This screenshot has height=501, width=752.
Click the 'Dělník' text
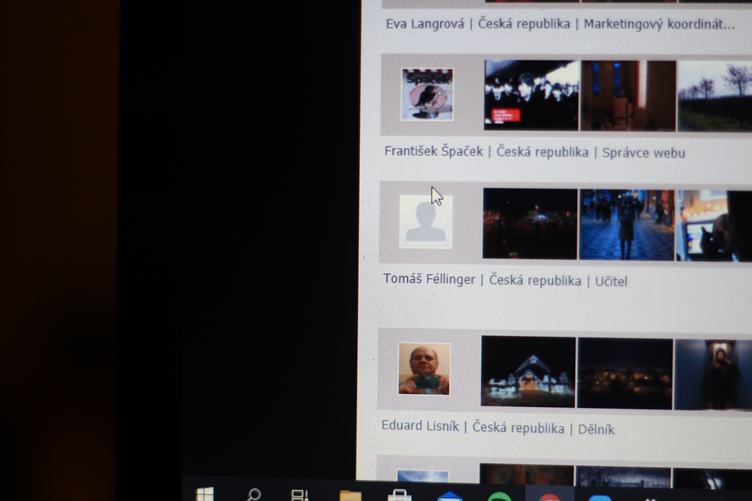596,429
